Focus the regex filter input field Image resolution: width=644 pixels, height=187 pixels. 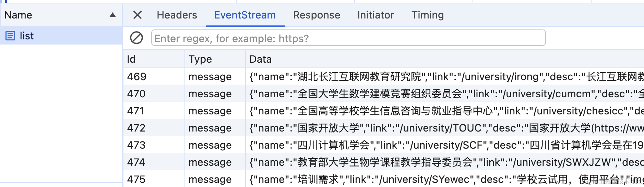(348, 38)
